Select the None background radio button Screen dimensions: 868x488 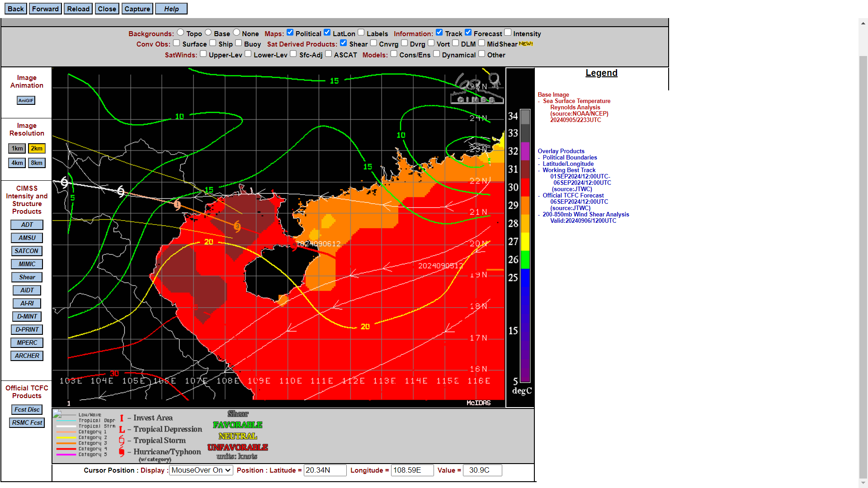coord(236,33)
